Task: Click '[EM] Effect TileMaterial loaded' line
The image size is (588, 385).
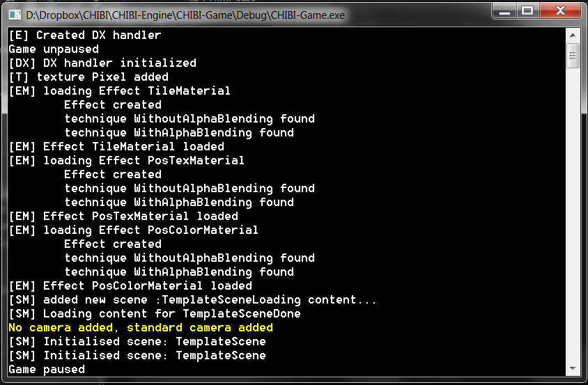Action: [x=116, y=147]
